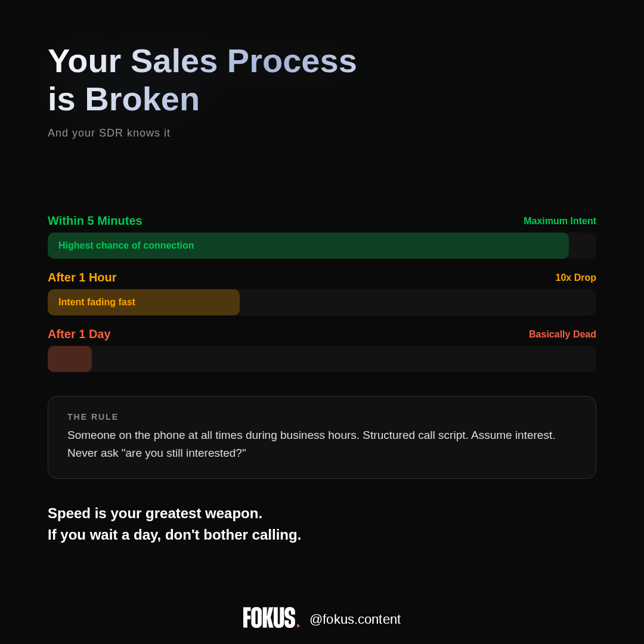Select the "After 1 Day" label

pos(79,334)
